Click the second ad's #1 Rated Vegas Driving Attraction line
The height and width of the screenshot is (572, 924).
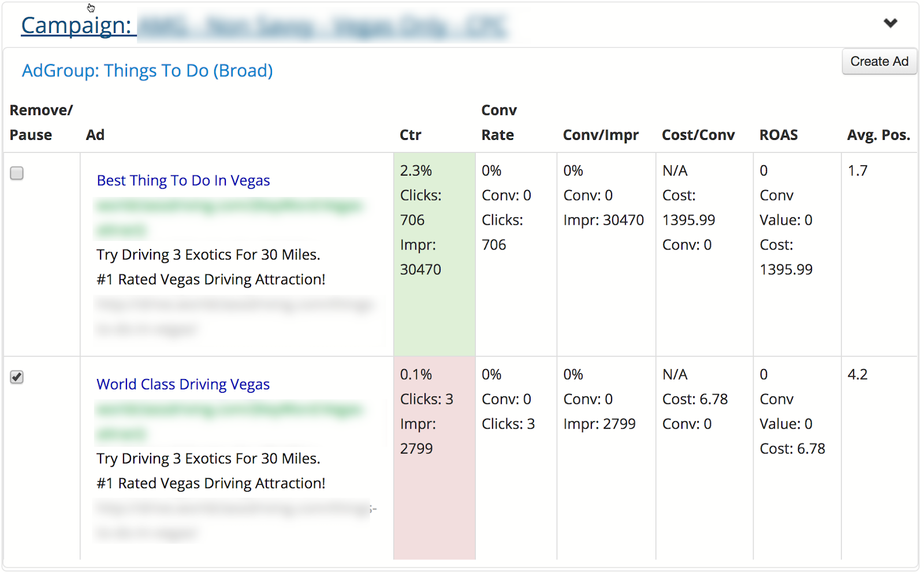[211, 484]
